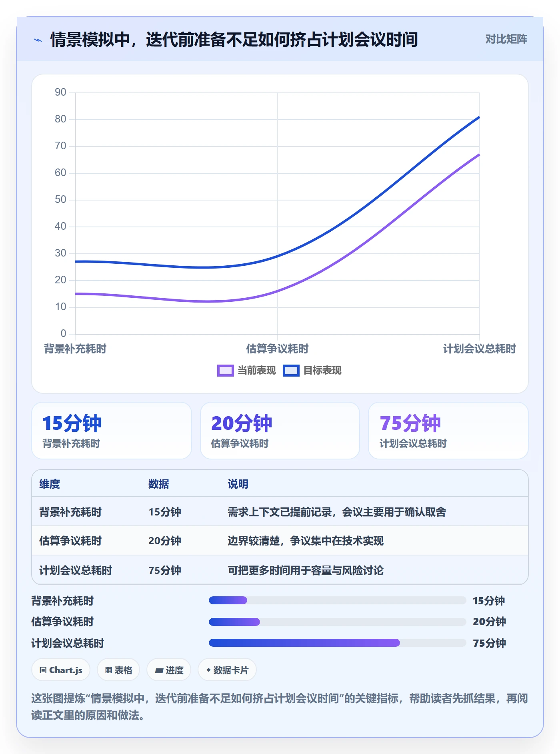Click the 15分钟 data card
The image size is (560, 754).
tap(112, 431)
